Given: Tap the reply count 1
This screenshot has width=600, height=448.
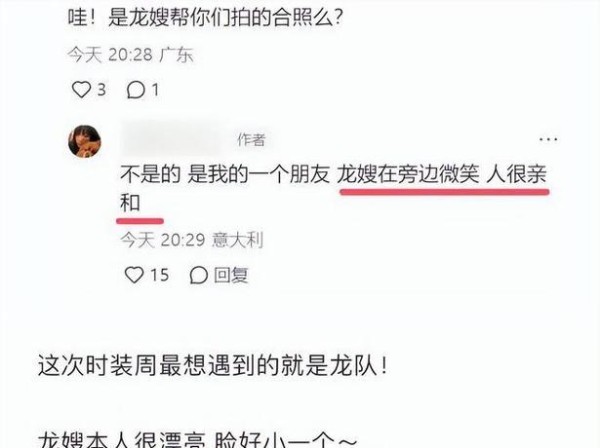Looking at the screenshot, I should point(155,90).
